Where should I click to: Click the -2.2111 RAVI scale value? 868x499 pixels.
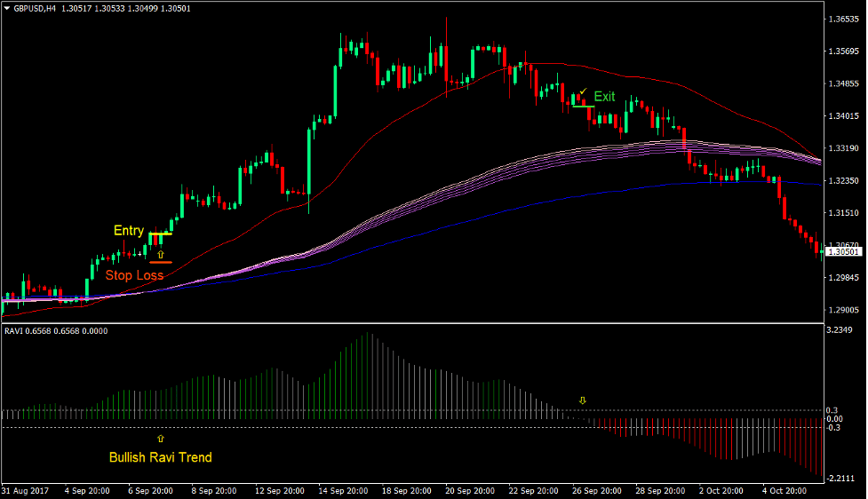tap(840, 478)
